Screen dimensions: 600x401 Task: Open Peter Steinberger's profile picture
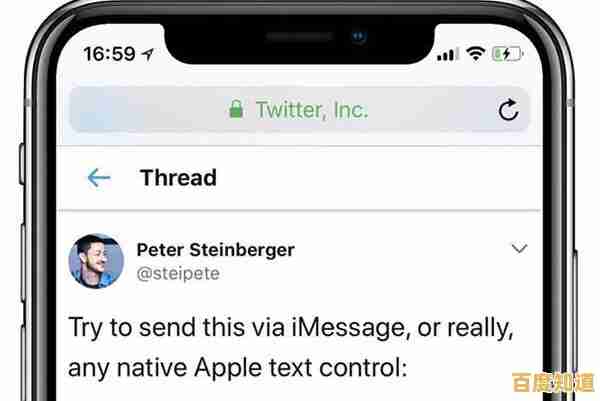(x=96, y=261)
